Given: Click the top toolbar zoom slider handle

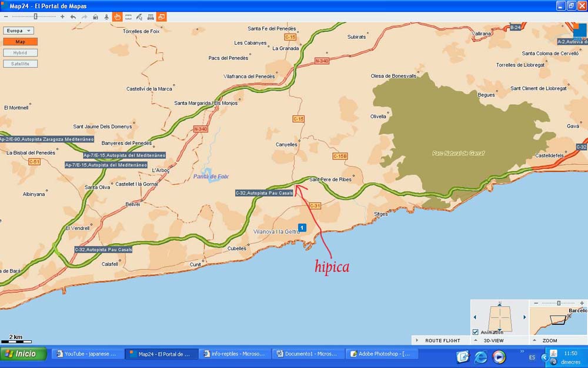Looking at the screenshot, I should [x=35, y=16].
